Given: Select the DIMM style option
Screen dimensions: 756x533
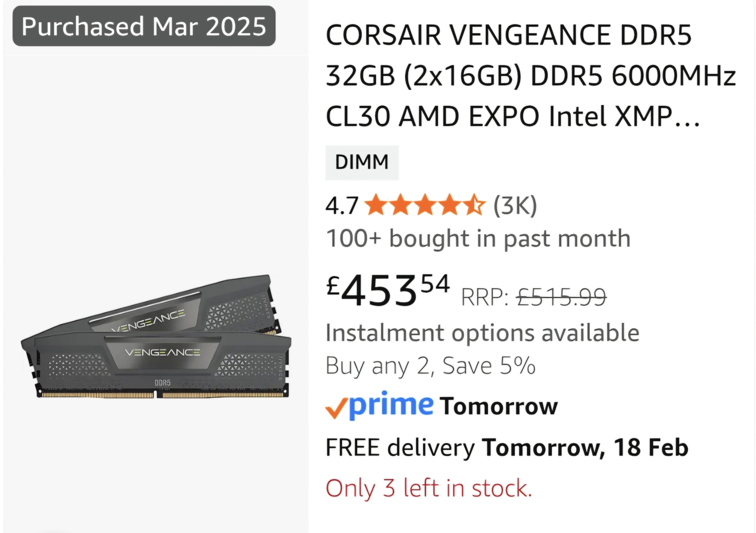Looking at the screenshot, I should click(x=362, y=162).
